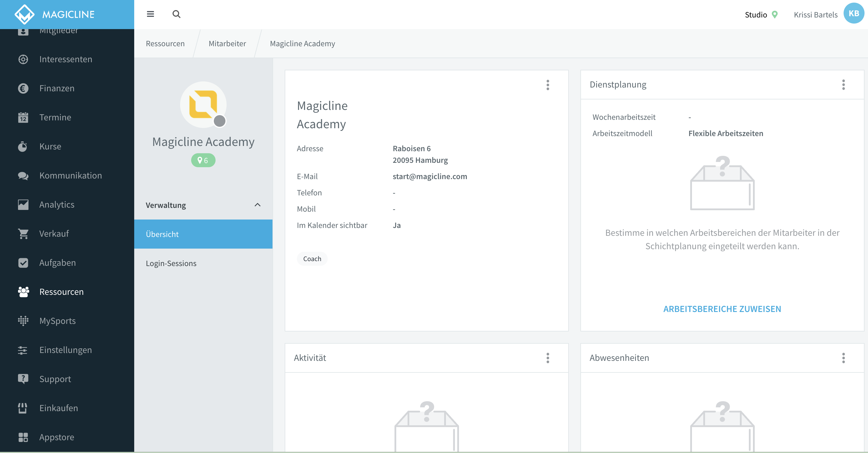Click the Magicline Academy profile picture
Screen dimensions: 868x453
click(x=203, y=105)
